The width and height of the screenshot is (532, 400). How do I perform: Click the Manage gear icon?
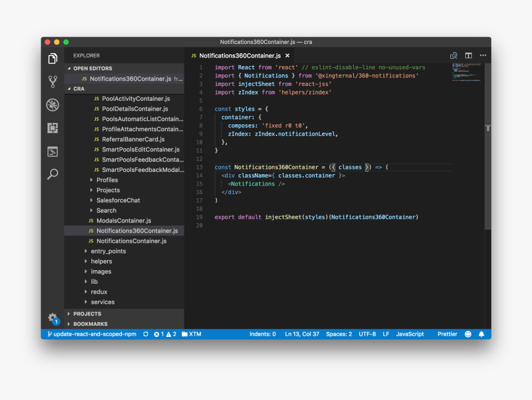(53, 318)
